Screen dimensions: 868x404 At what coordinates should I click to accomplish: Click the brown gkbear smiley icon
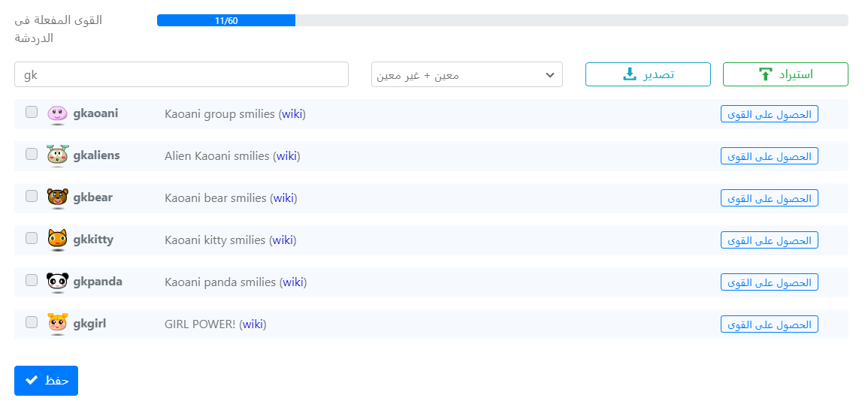(x=57, y=197)
